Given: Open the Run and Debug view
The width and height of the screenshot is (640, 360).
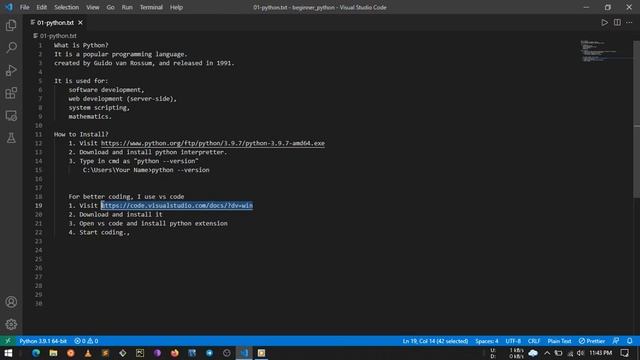Looking at the screenshot, I should pos(11,70).
